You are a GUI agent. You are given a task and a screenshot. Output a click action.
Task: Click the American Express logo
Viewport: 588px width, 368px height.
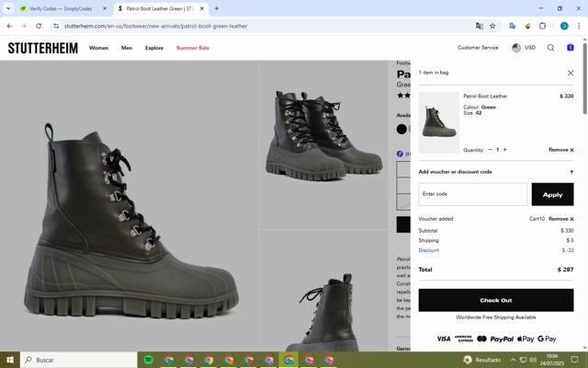point(463,339)
